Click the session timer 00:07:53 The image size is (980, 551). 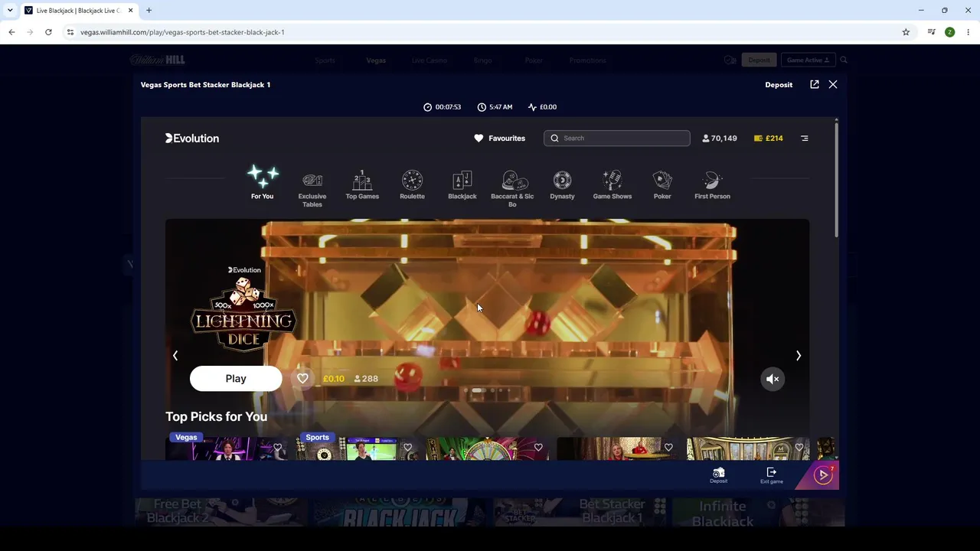[443, 107]
